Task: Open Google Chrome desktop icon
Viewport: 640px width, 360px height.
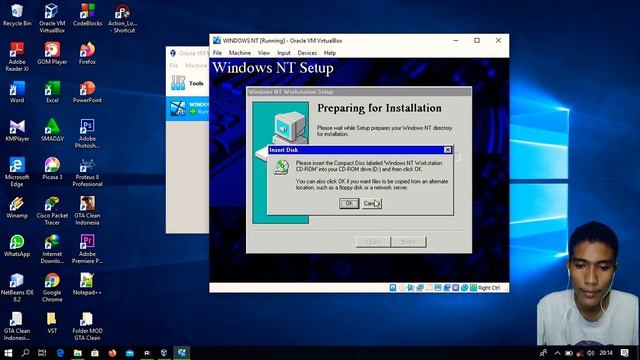Action: tap(52, 288)
